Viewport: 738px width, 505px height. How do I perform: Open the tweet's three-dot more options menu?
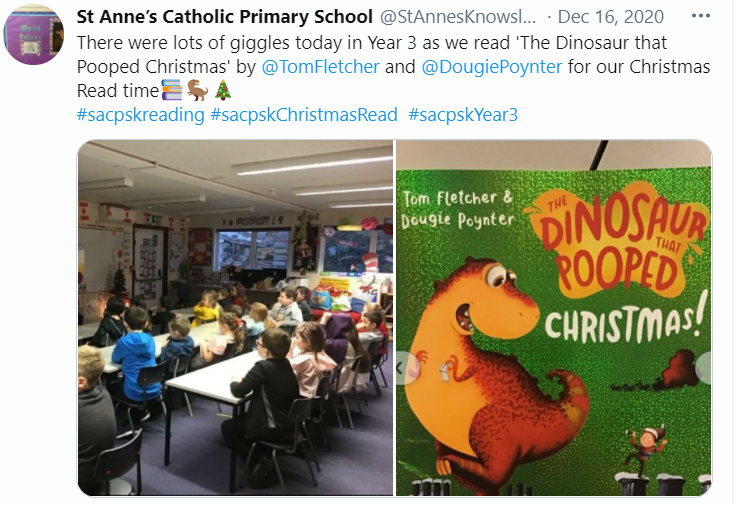point(700,16)
